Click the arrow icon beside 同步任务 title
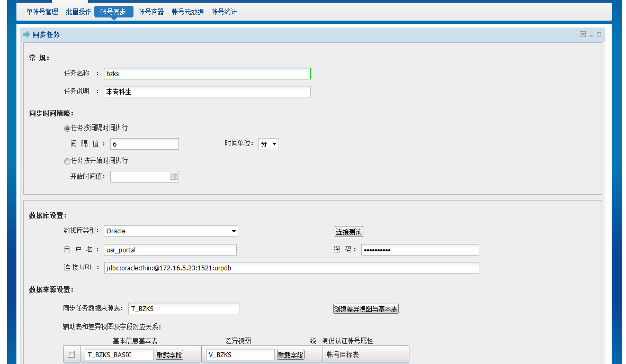This screenshot has width=626, height=364. 27,34
